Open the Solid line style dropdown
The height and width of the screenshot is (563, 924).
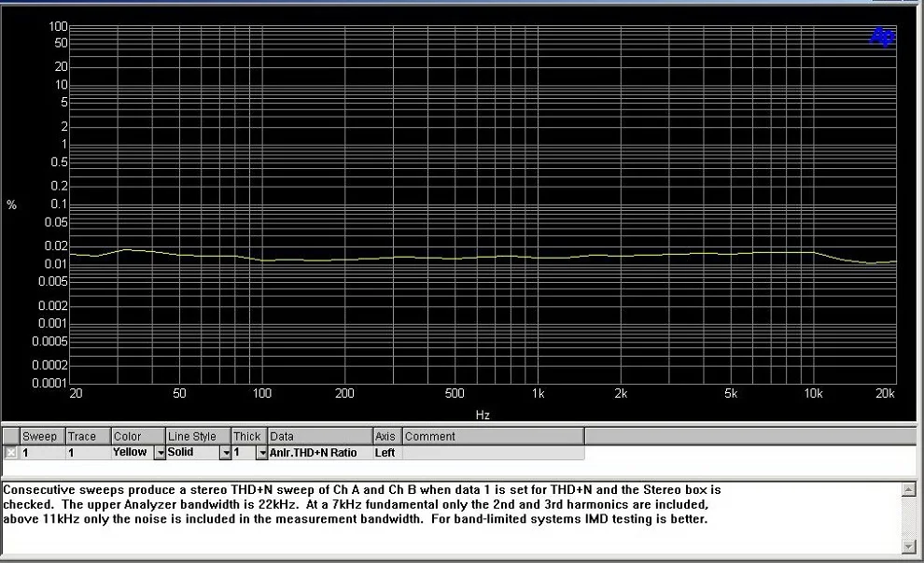point(225,453)
